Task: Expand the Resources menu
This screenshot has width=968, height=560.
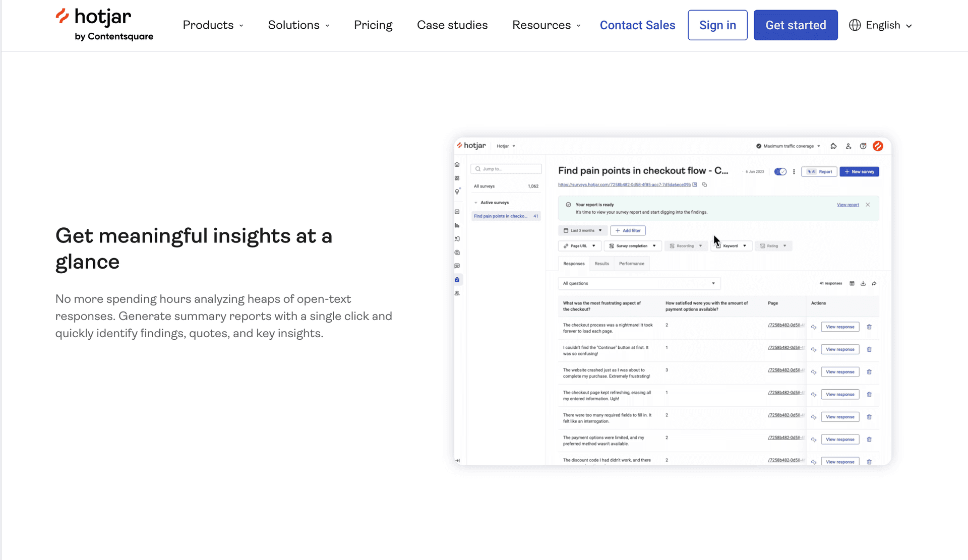Action: pyautogui.click(x=547, y=25)
